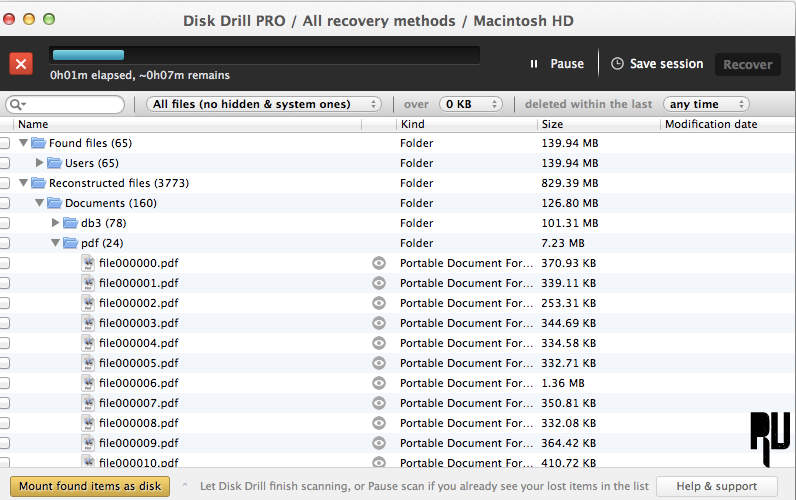
Task: Open Help & support
Action: coord(716,486)
